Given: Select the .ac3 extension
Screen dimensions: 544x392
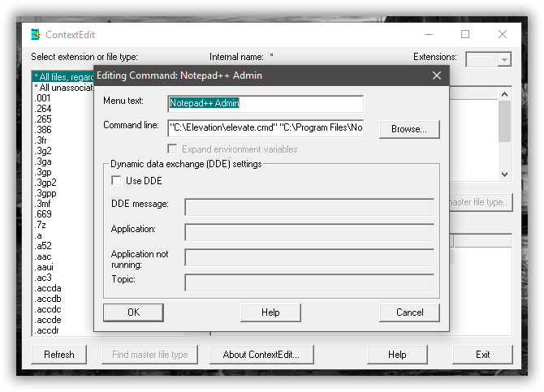Looking at the screenshot, I should tap(43, 278).
